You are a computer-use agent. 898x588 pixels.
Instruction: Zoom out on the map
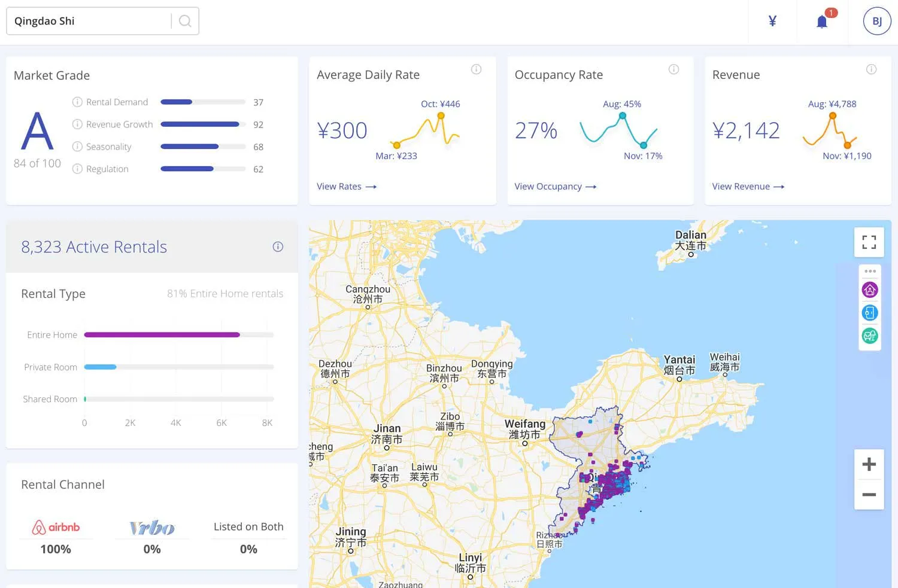[869, 495]
